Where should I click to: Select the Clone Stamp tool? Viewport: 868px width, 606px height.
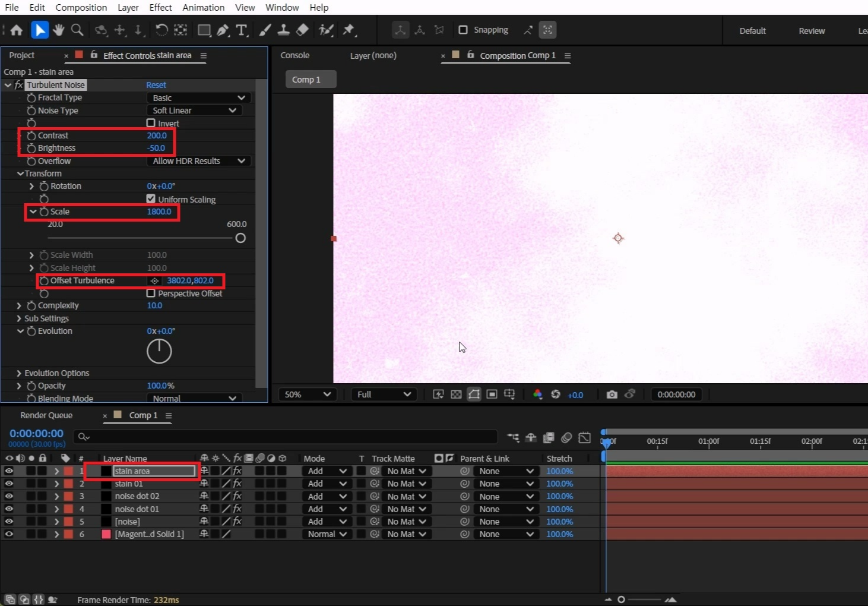coord(284,30)
